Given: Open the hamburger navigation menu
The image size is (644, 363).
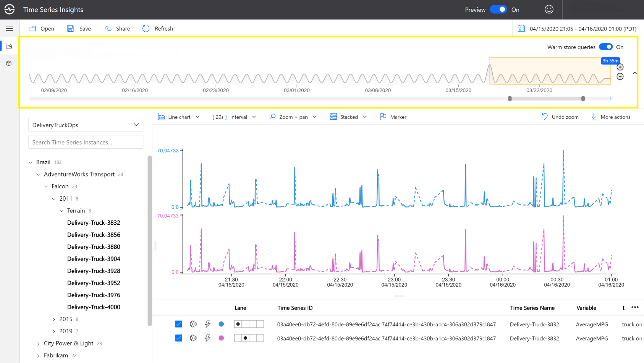Looking at the screenshot, I should tap(10, 29).
